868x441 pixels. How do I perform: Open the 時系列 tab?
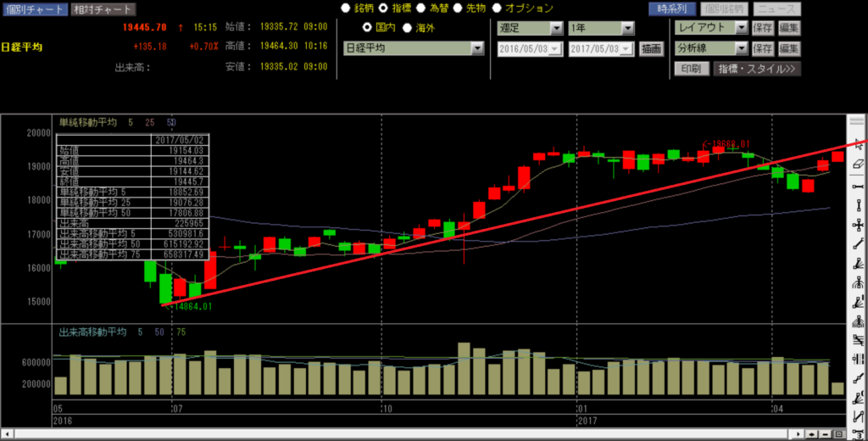[671, 8]
